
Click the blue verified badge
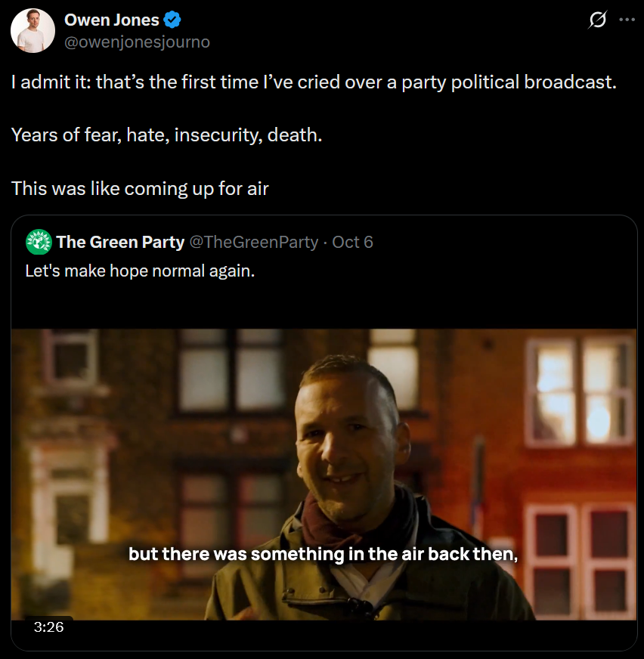coord(173,20)
